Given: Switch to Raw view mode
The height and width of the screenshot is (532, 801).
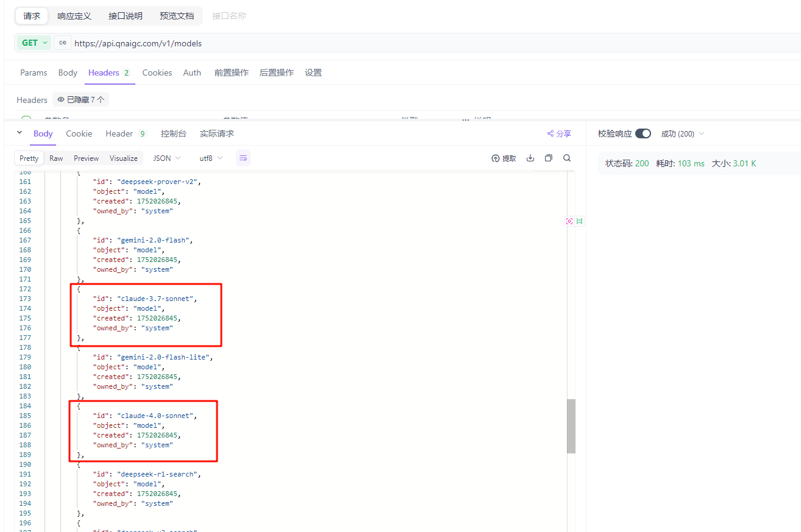Looking at the screenshot, I should [56, 158].
